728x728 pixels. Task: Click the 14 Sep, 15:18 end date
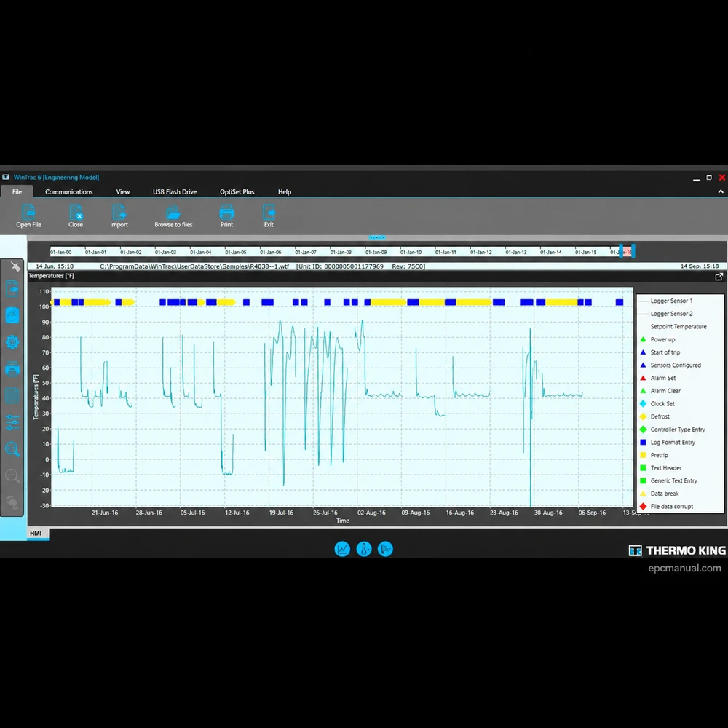[x=700, y=266]
